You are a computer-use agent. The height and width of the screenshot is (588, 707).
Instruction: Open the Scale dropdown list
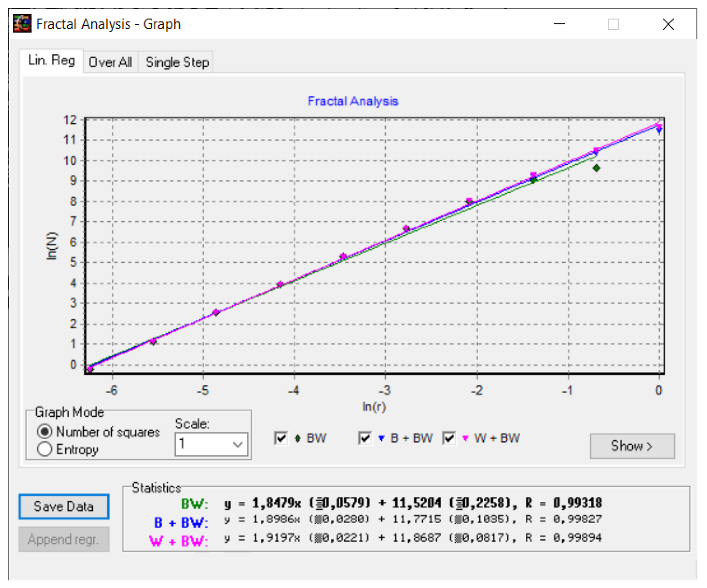[x=238, y=444]
